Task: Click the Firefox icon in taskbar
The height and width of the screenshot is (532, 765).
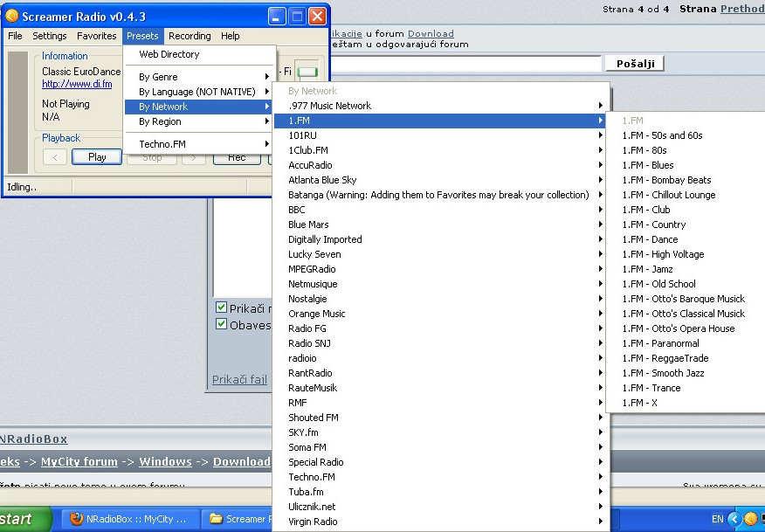Action: (x=76, y=518)
